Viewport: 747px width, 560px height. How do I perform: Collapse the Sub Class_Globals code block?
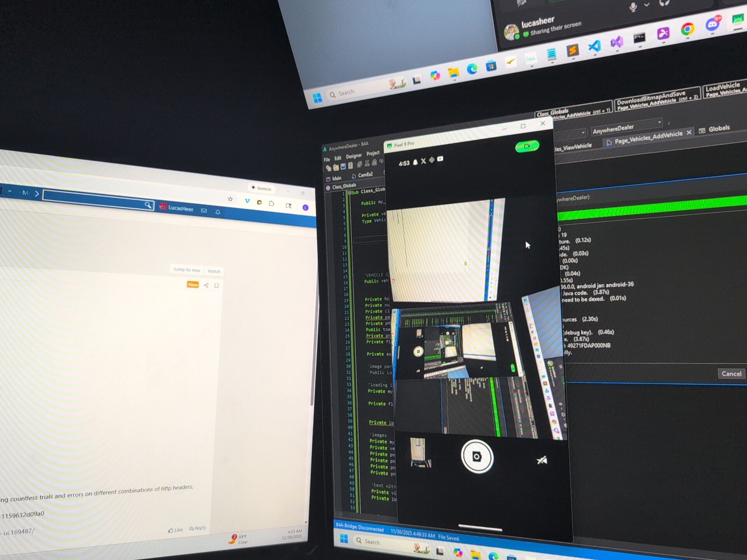click(x=349, y=192)
